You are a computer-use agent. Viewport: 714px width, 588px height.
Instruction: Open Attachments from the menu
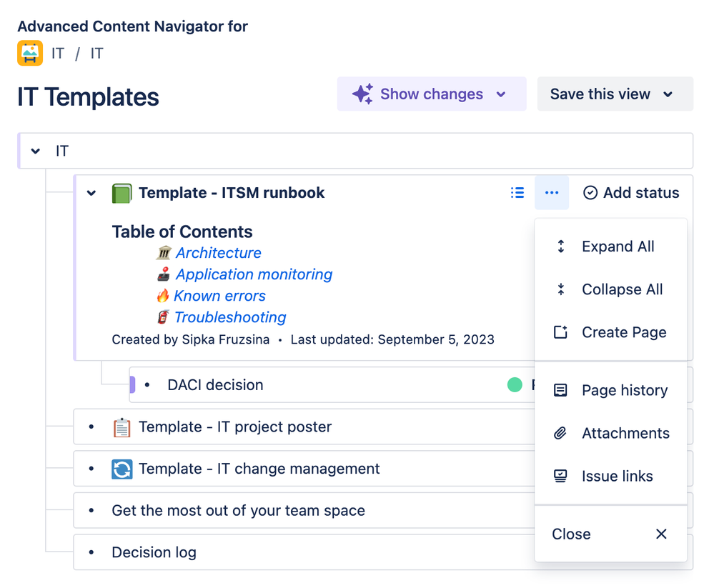(x=610, y=433)
